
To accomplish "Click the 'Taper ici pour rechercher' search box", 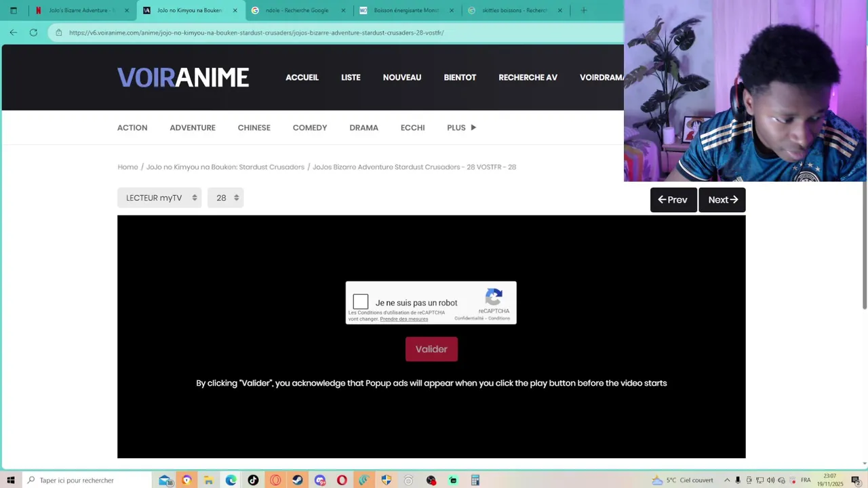I will [85, 480].
